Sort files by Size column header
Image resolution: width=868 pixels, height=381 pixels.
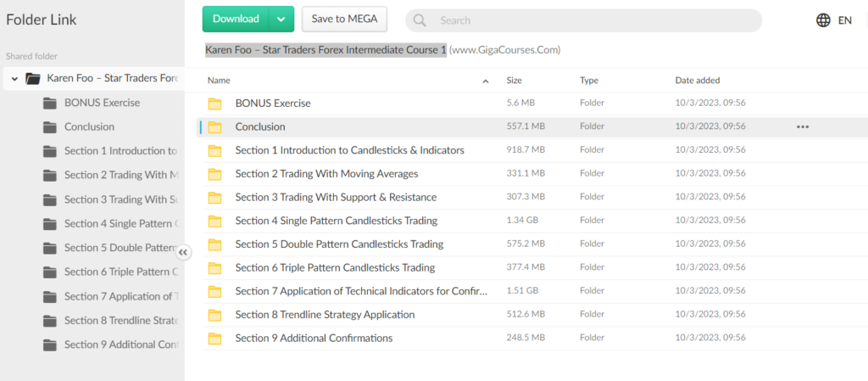[514, 81]
